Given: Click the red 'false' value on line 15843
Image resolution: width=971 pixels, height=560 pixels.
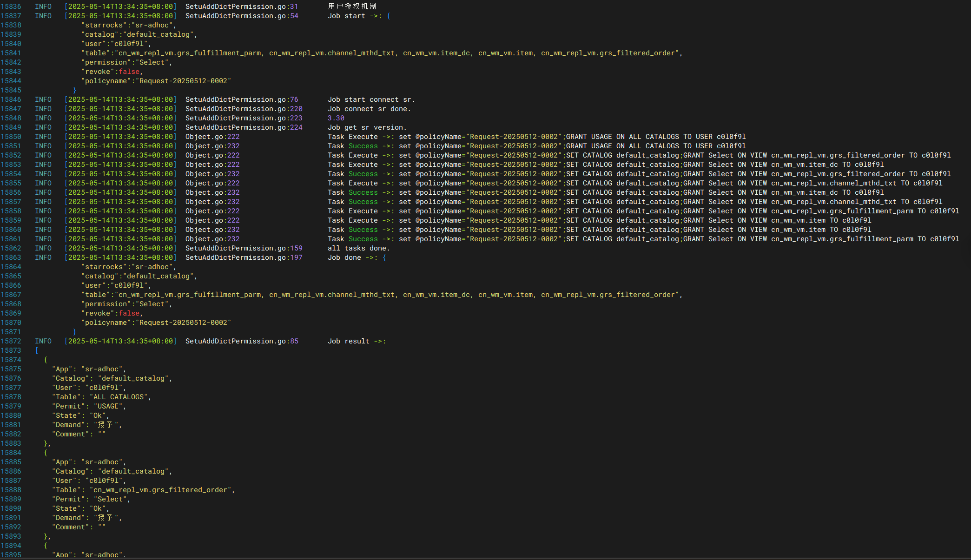Looking at the screenshot, I should 129,72.
